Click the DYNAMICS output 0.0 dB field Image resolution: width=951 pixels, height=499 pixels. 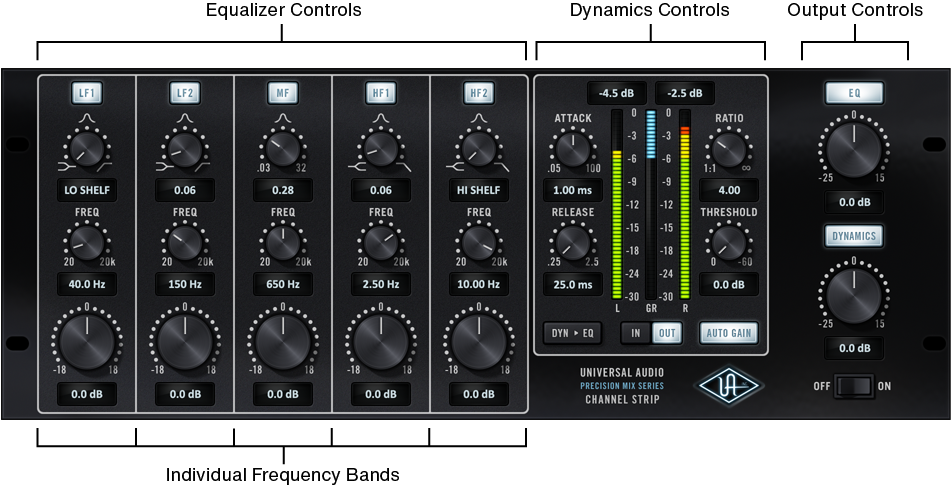tap(854, 349)
